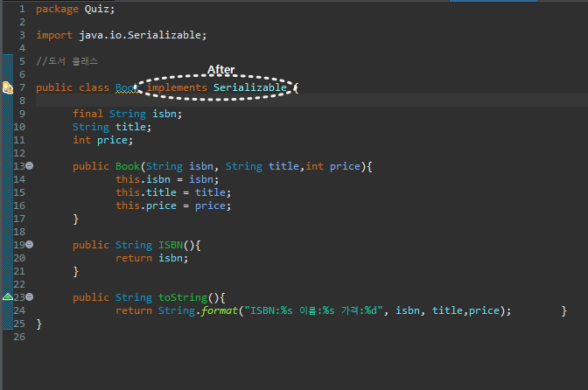Screen dimensions: 588x390
Task: Click 'final String isbn;' field declaration
Action: [128, 114]
